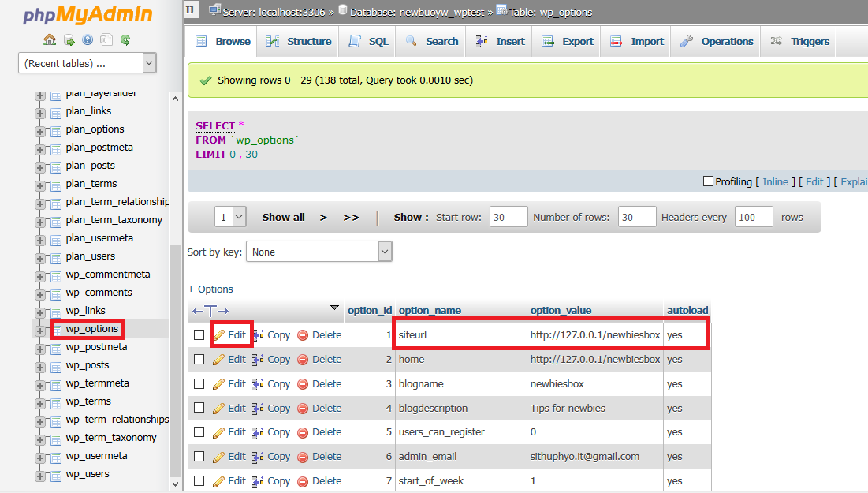Click the sidebar scrollbar down arrow
The height and width of the screenshot is (493, 868).
coord(176,484)
